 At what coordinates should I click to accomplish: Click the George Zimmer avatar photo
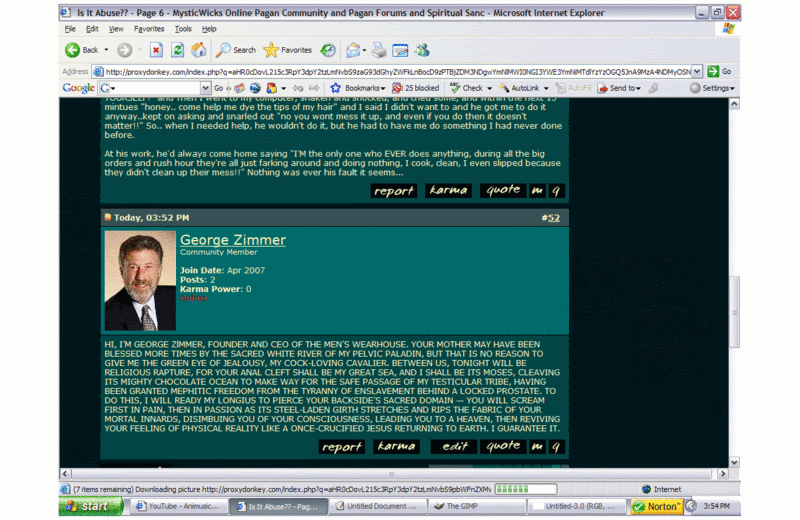tap(140, 281)
